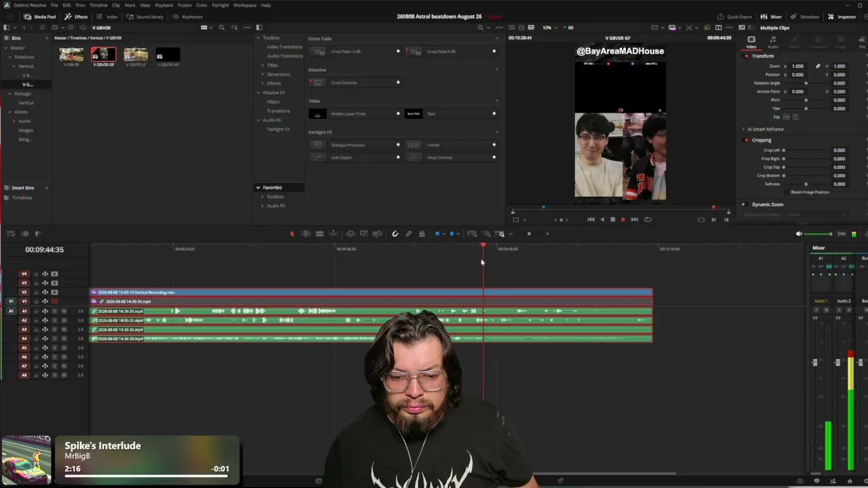
Task: Jump to first frame in viewer
Action: pos(591,220)
